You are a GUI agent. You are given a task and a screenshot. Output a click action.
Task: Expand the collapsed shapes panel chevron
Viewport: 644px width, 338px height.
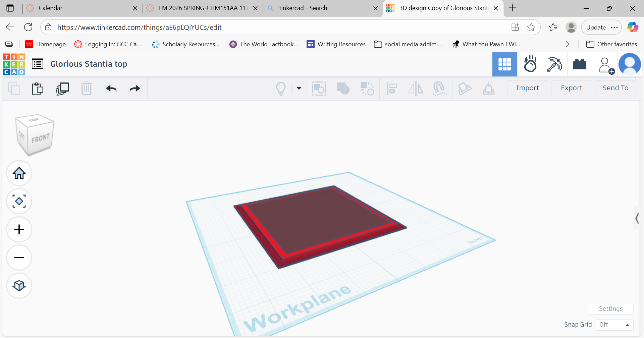(x=637, y=218)
